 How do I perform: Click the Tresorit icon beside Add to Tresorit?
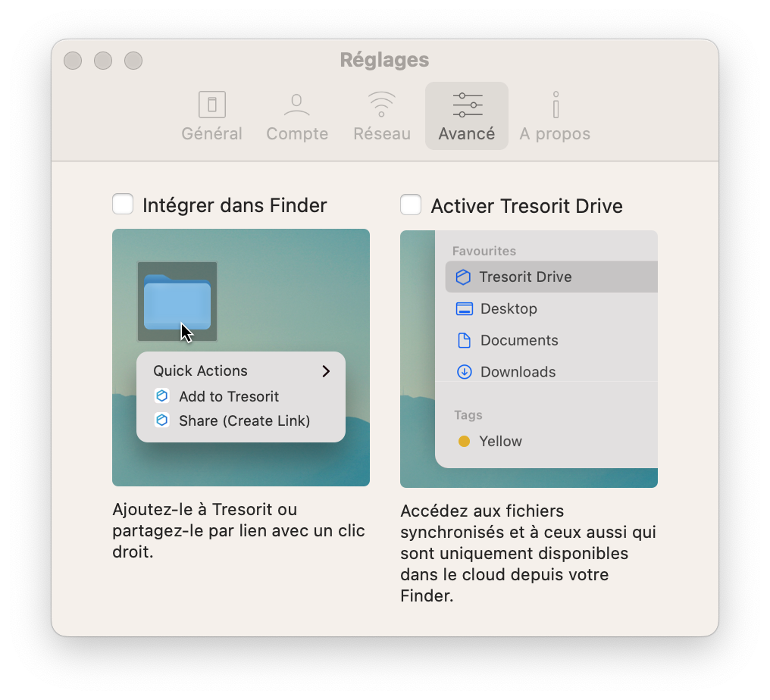[x=161, y=396]
